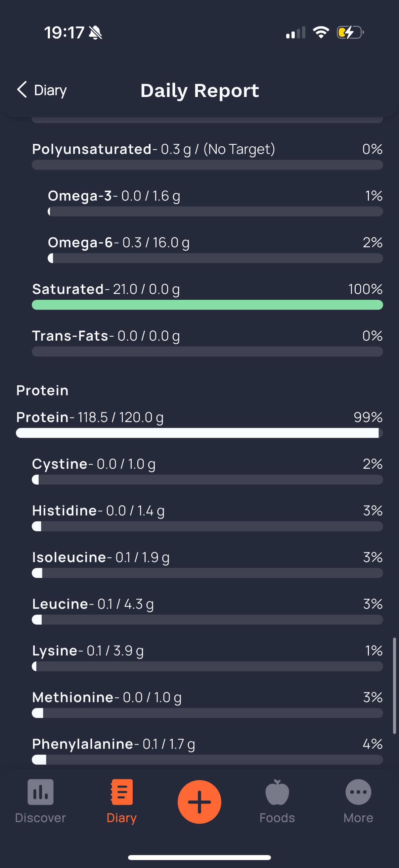Open the Discover bar-chart icon
399x868 pixels.
click(40, 792)
